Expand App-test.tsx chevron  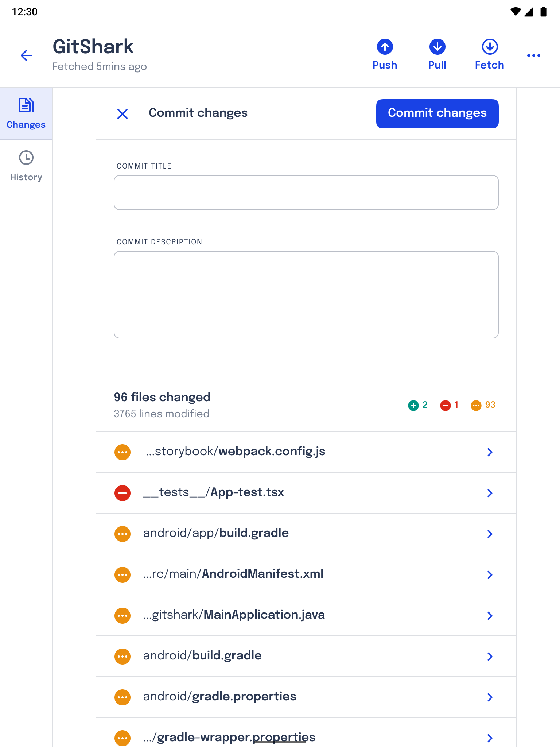[x=490, y=493]
